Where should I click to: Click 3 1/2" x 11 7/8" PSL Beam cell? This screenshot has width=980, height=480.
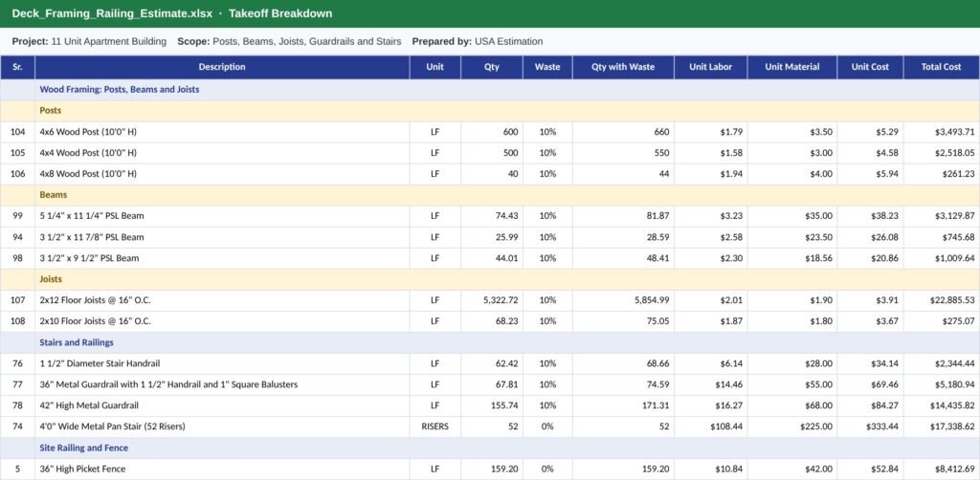click(222, 237)
